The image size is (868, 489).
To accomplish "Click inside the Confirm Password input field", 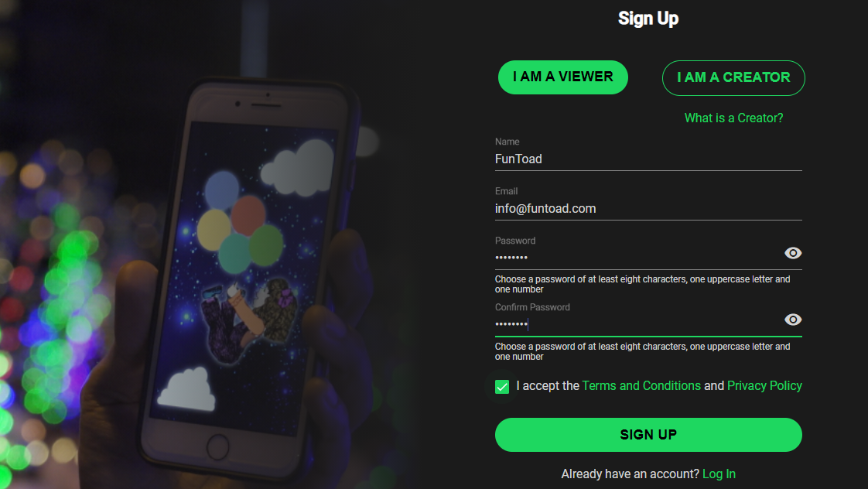I will pos(637,324).
